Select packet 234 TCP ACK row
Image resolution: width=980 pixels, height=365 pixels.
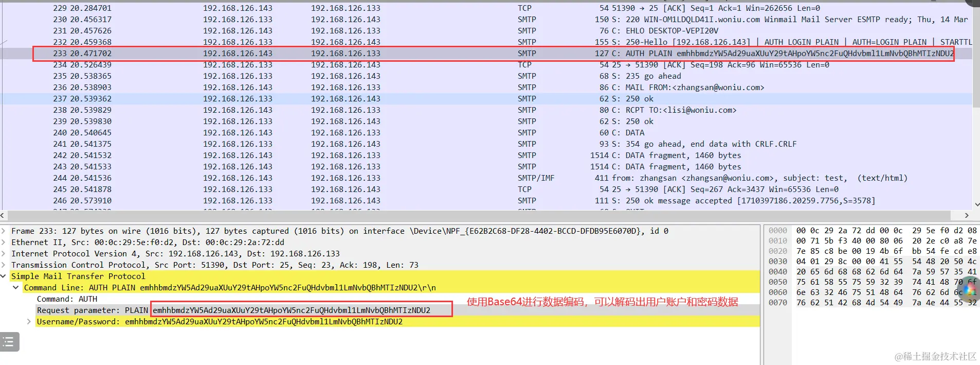(487, 65)
